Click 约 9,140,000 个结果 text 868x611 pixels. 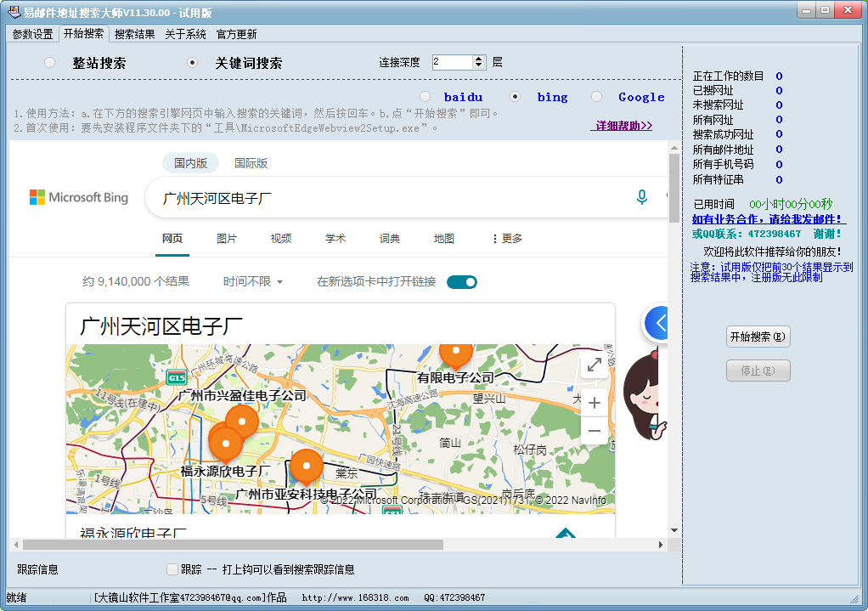(x=136, y=281)
